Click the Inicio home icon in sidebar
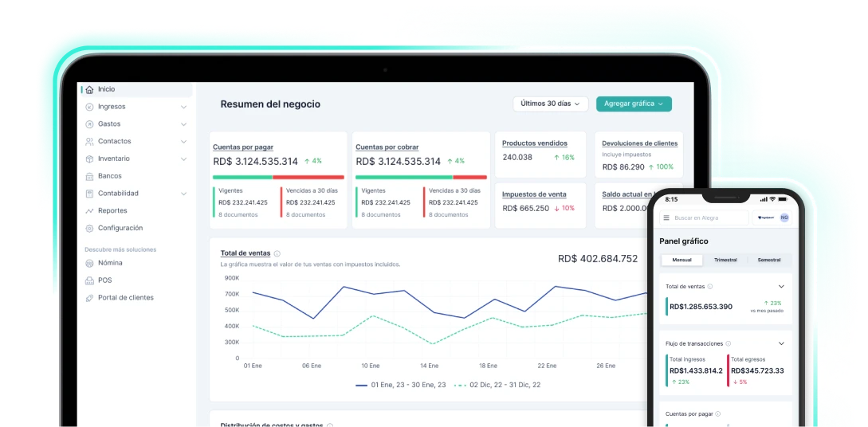The image size is (868, 427). 89,90
